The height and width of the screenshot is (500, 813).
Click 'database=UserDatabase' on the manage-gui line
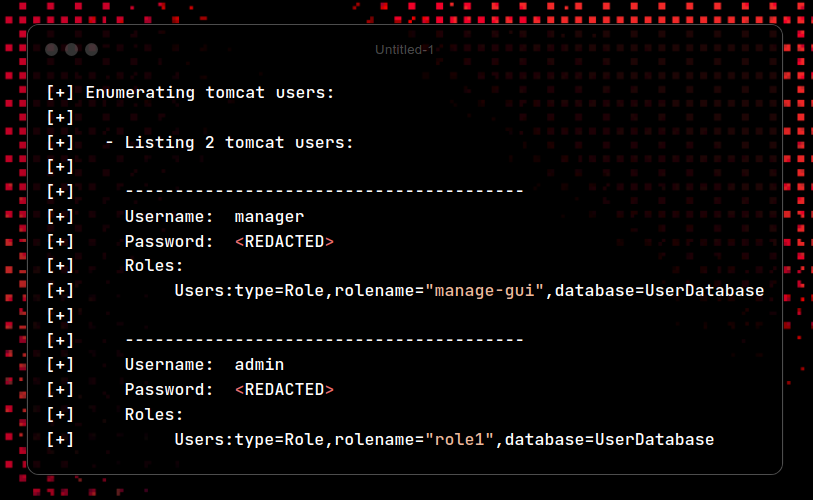point(660,291)
